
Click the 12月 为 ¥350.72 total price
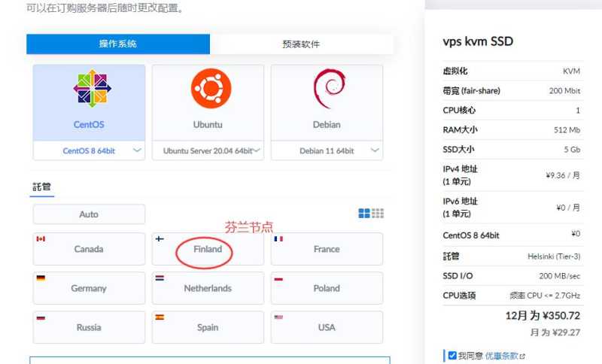click(543, 316)
